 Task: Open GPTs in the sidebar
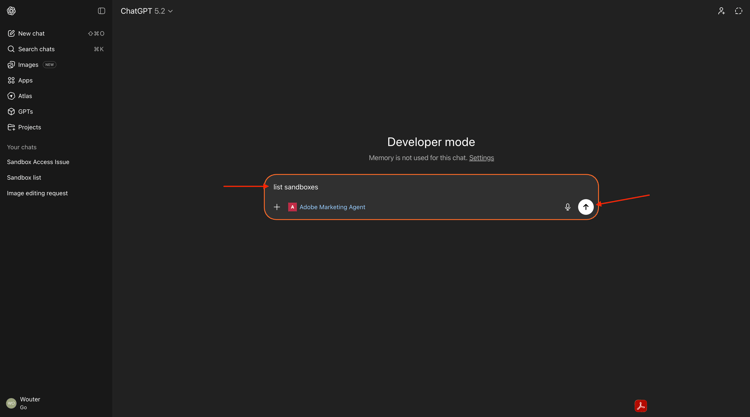coord(55,111)
